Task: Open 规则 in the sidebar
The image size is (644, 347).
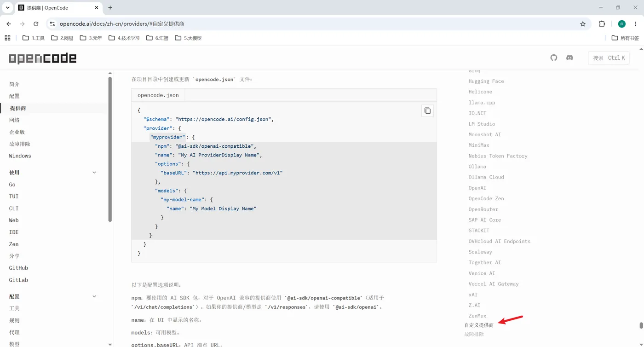Action: coord(14,320)
